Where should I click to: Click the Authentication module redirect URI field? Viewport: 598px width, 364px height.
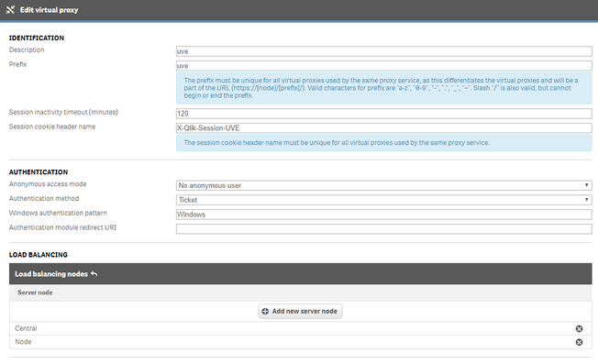(384, 229)
